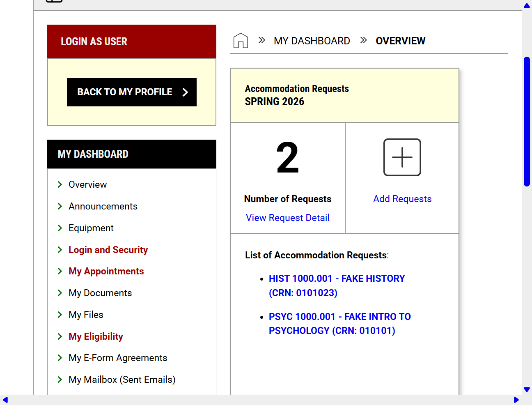Click the chevron next to Equipment
This screenshot has height=405, width=532.
pyautogui.click(x=60, y=228)
